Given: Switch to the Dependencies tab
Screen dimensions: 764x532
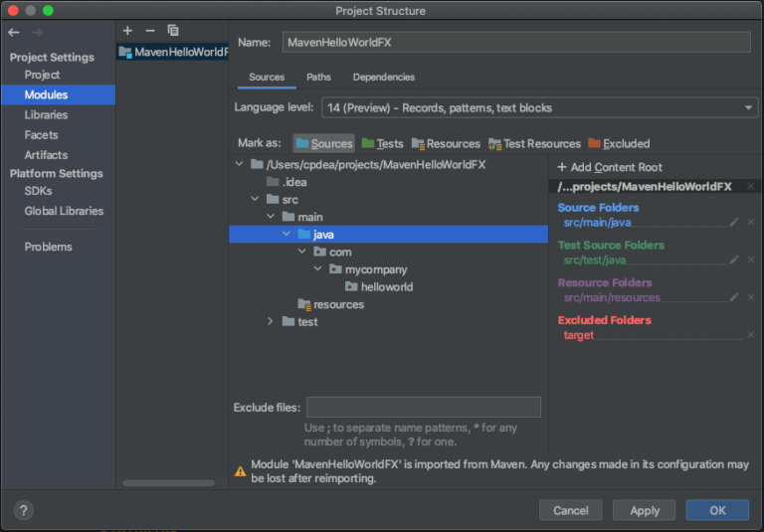Looking at the screenshot, I should (x=384, y=77).
